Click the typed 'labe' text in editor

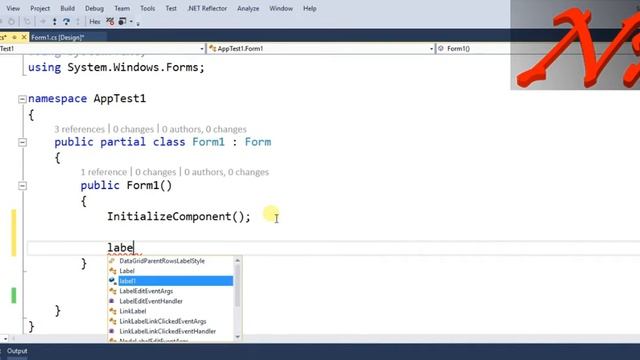pos(120,248)
